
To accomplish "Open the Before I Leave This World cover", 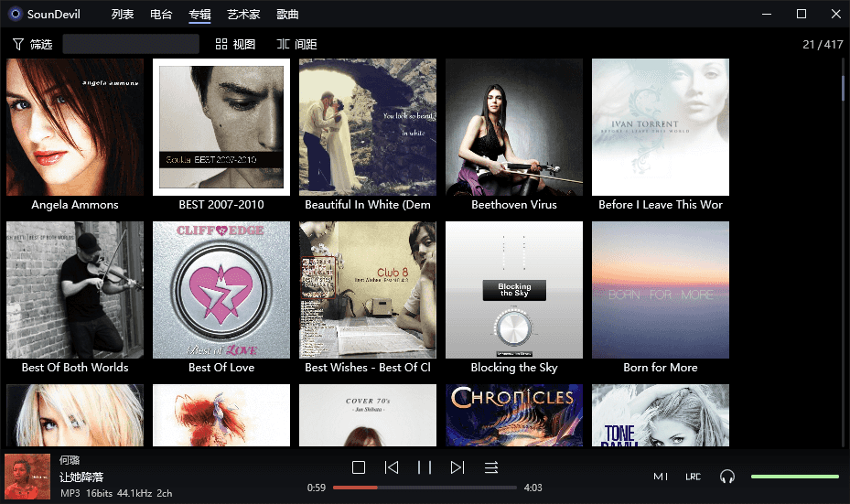I will [661, 127].
